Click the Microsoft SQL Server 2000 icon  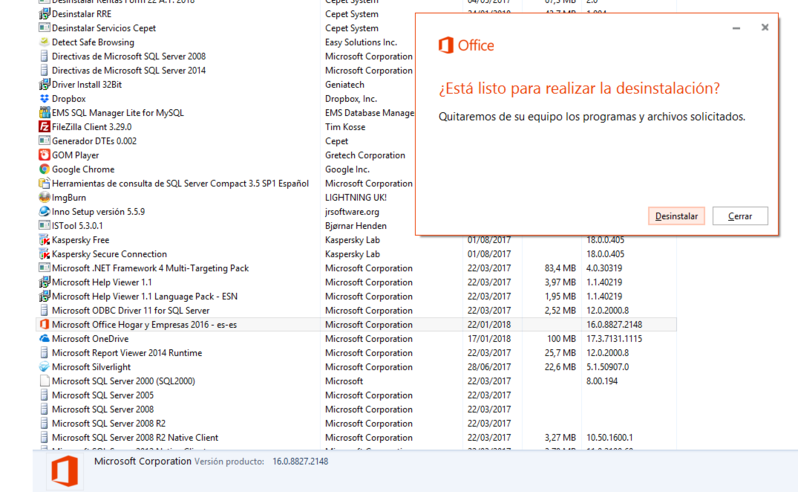point(44,381)
